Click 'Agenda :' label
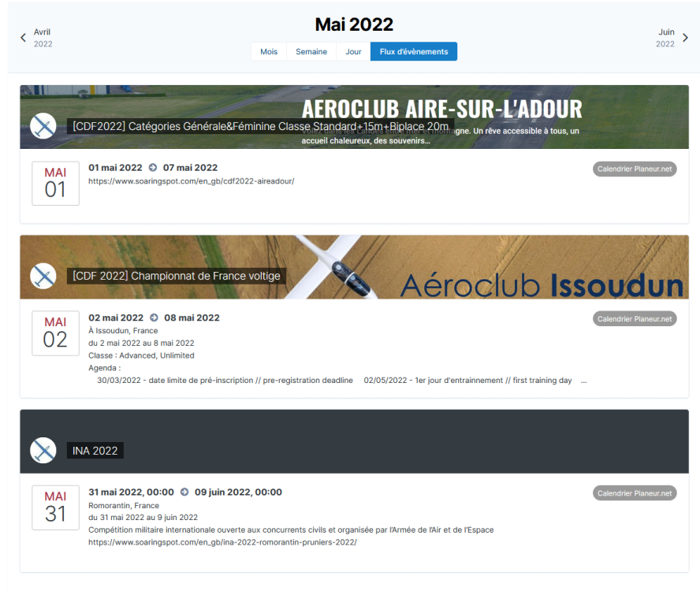 coord(105,368)
